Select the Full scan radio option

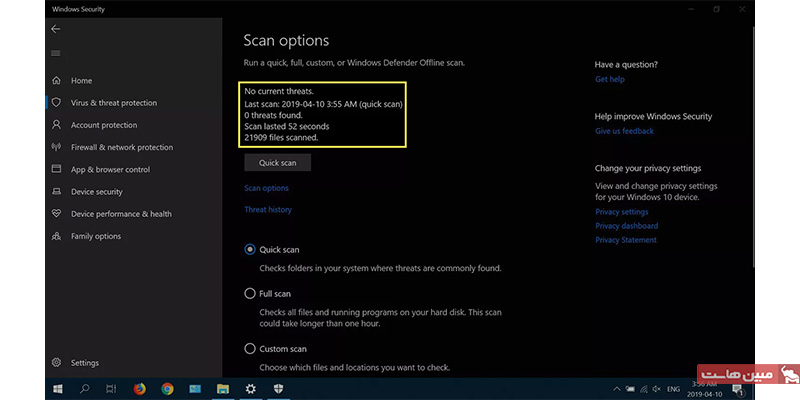250,294
